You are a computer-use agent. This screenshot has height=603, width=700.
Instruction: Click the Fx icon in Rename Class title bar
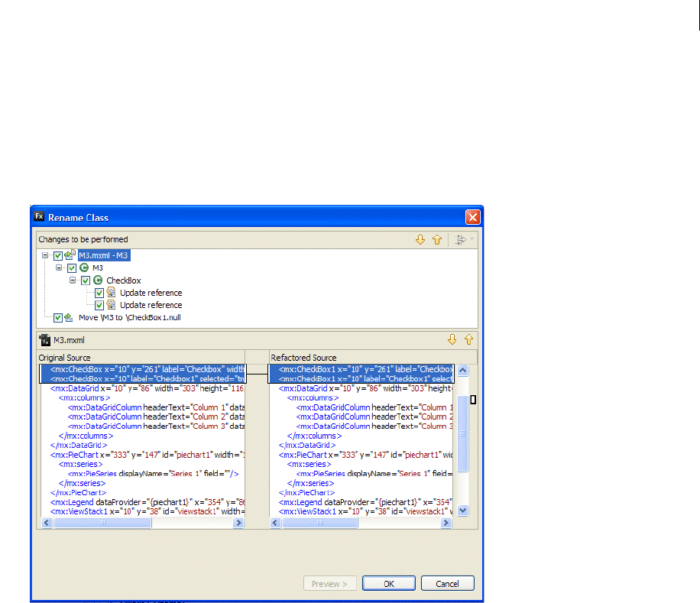point(39,216)
